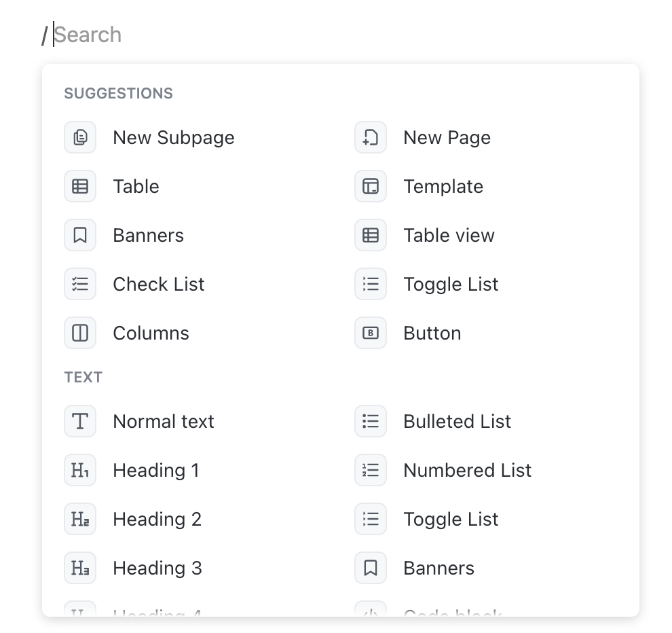The height and width of the screenshot is (633, 672).
Task: Click the Button block icon
Action: click(371, 333)
